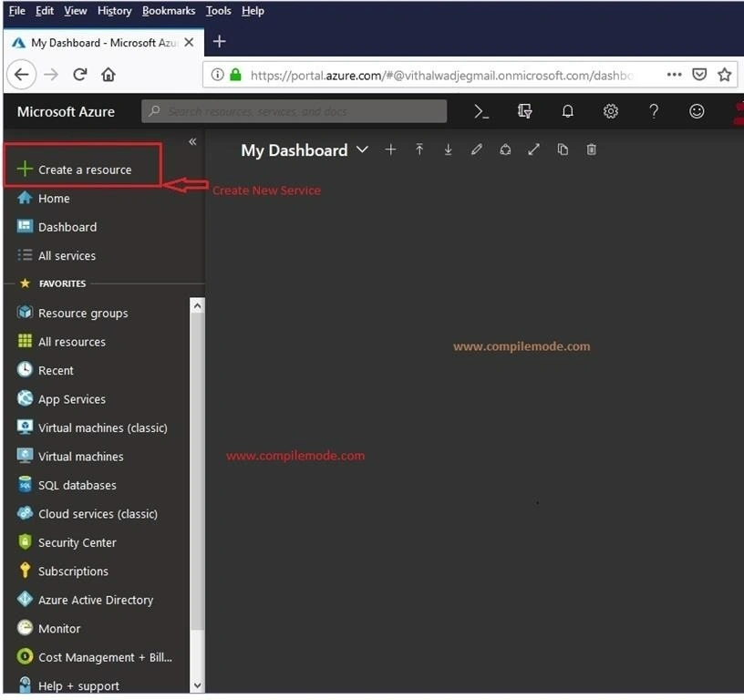744x700 pixels.
Task: Open Cost Management + Billing
Action: coord(95,657)
